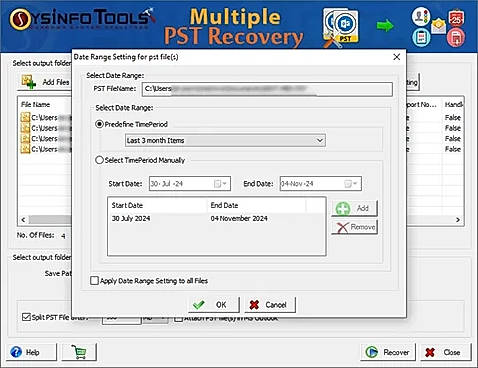478x368 pixels.
Task: Click the Recover button
Action: pyautogui.click(x=388, y=352)
